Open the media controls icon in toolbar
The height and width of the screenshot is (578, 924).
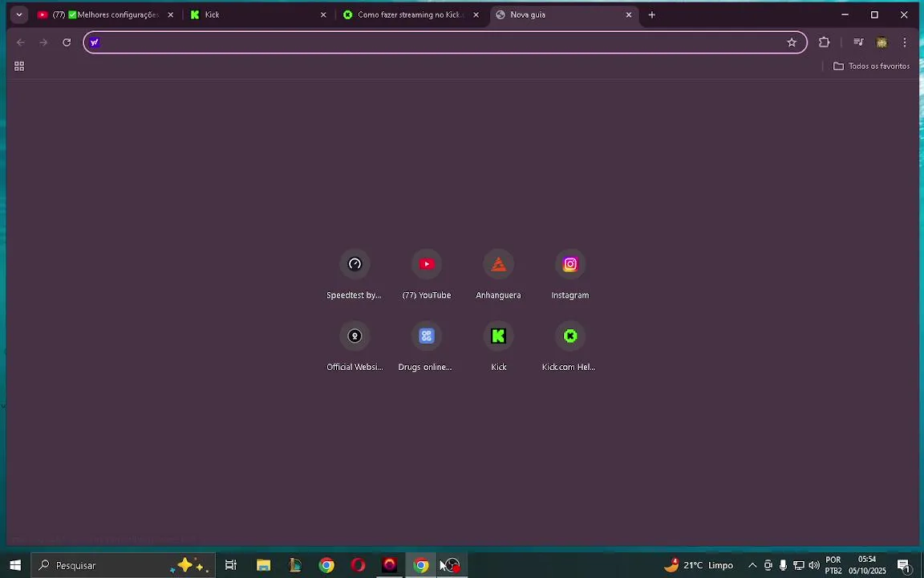pyautogui.click(x=858, y=43)
